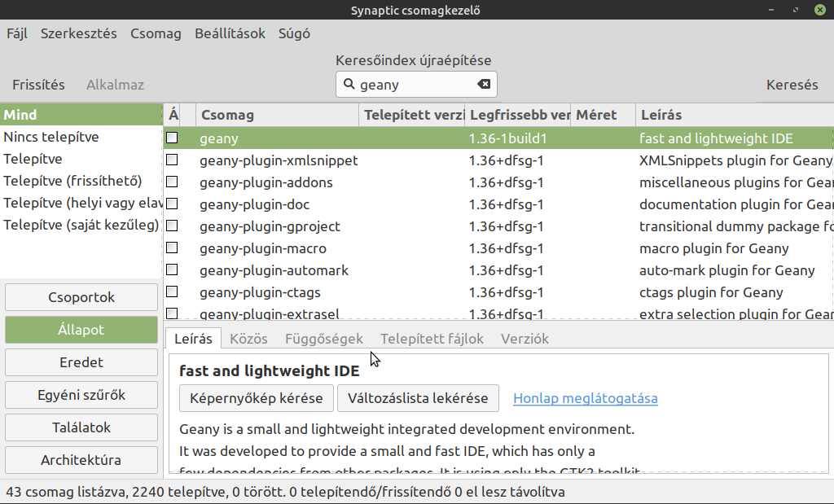
Task: Select the Telepítve (frissíthető) filter
Action: pyautogui.click(x=81, y=181)
